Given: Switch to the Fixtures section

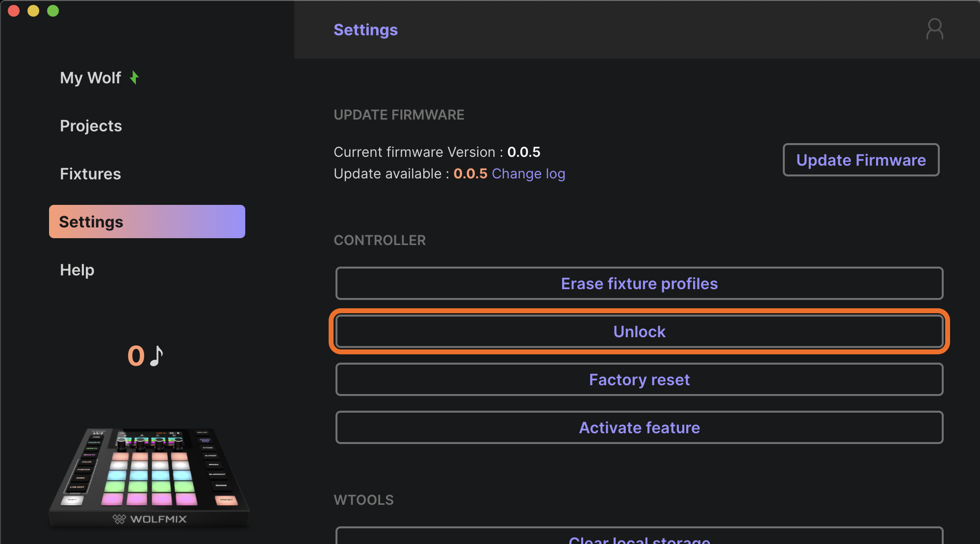Looking at the screenshot, I should click(90, 174).
